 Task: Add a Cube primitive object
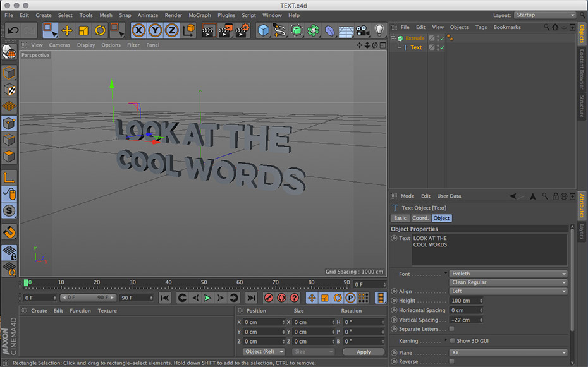click(x=263, y=30)
